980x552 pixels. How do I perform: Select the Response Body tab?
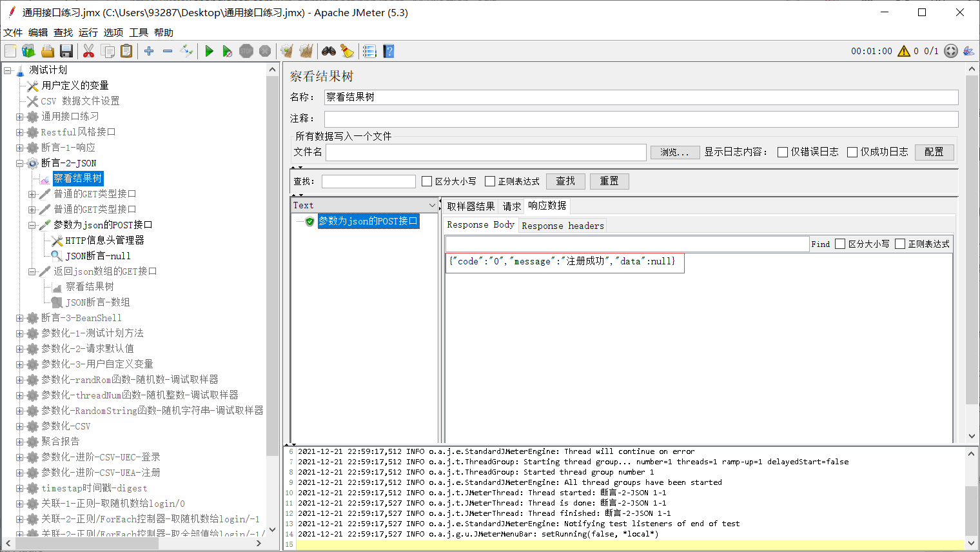481,224
